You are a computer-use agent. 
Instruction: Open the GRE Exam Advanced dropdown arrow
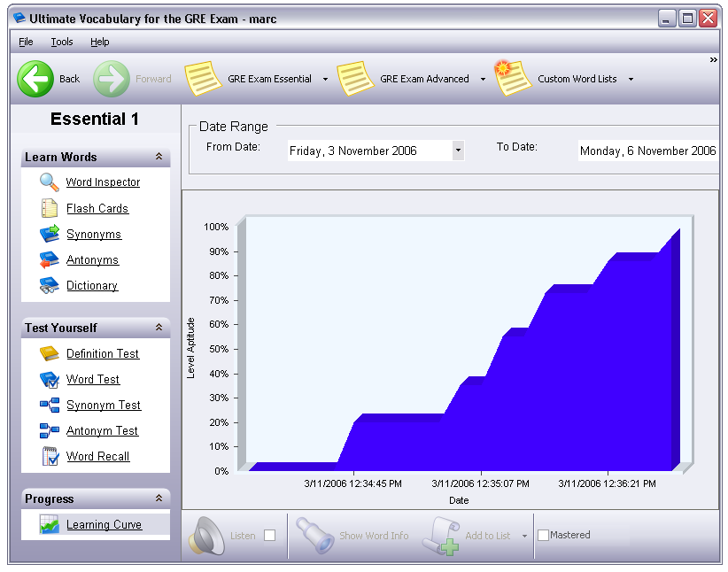(483, 80)
